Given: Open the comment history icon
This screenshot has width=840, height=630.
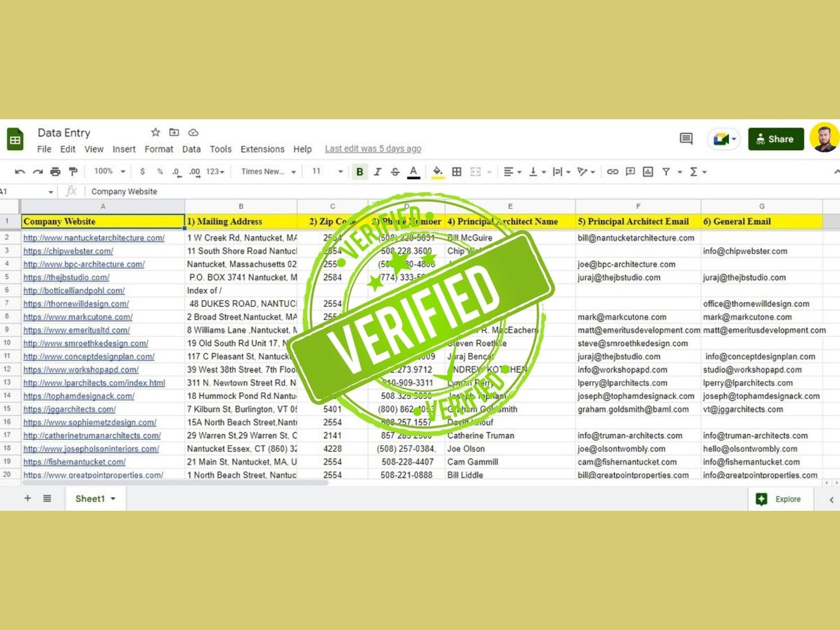Looking at the screenshot, I should tap(686, 139).
